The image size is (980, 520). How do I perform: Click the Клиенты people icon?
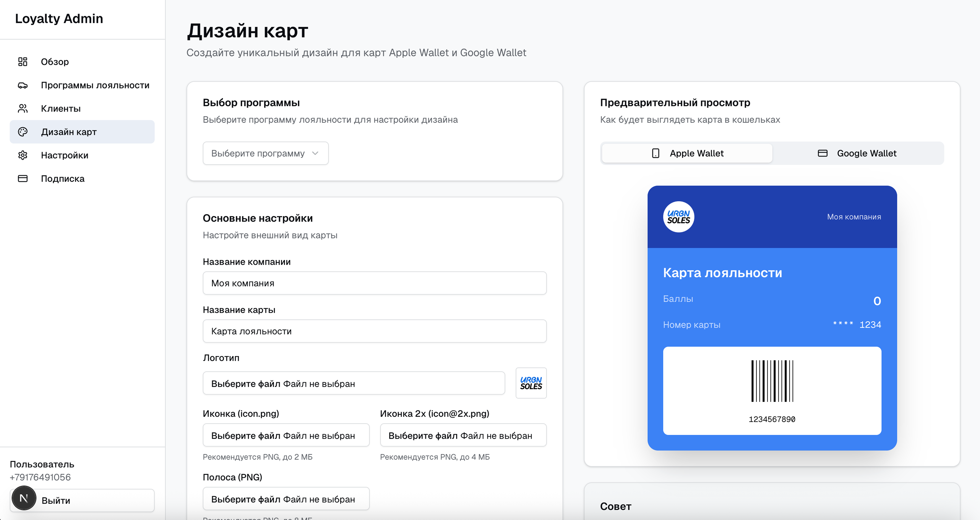23,109
